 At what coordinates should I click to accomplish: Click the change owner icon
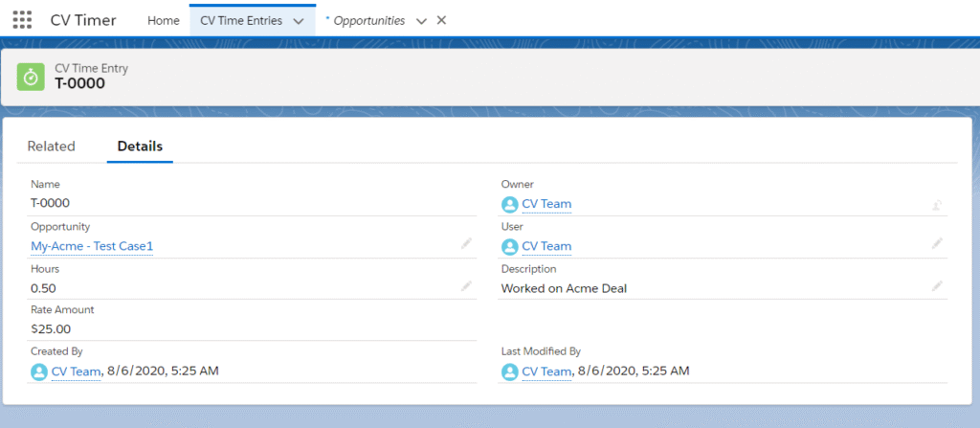[x=937, y=204]
